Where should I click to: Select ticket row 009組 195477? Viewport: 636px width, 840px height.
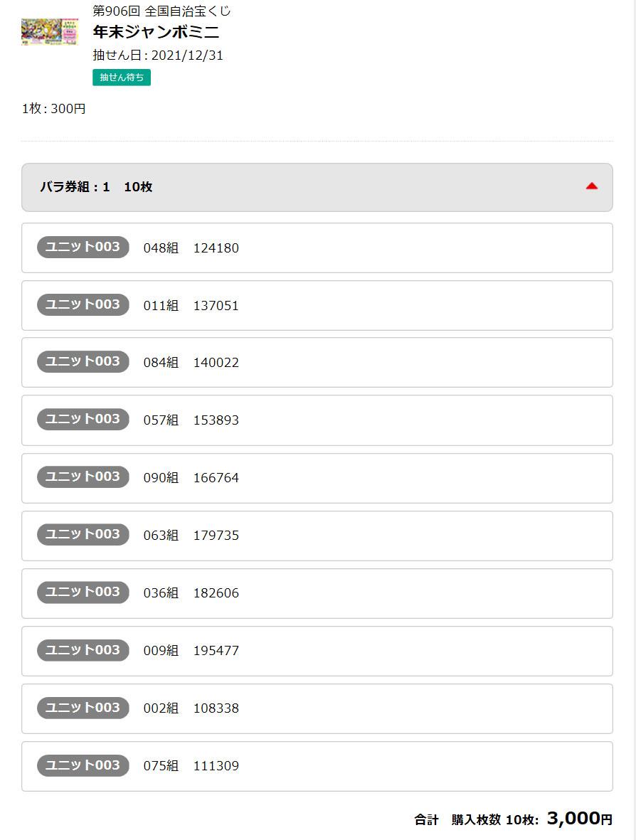point(317,651)
